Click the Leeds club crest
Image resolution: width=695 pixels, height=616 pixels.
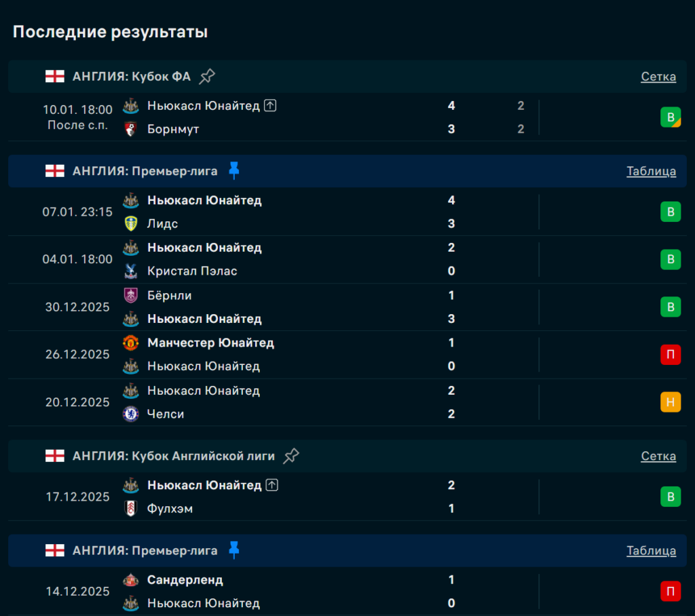[x=131, y=224]
